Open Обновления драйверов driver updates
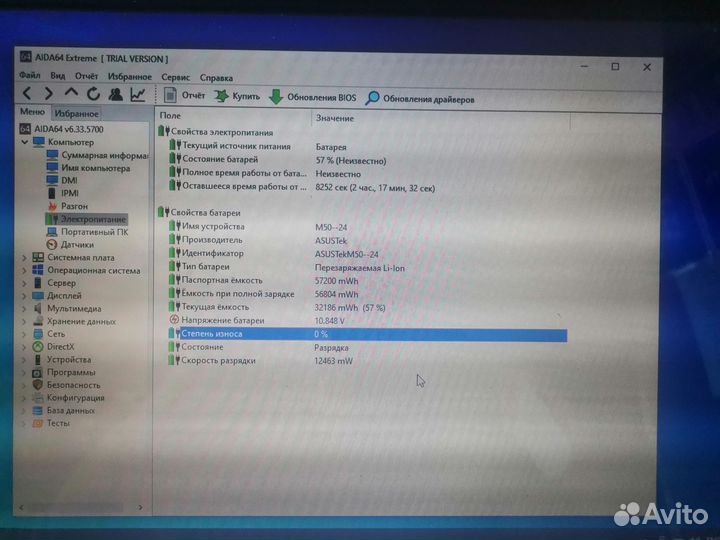Image resolution: width=720 pixels, height=540 pixels. [x=420, y=99]
